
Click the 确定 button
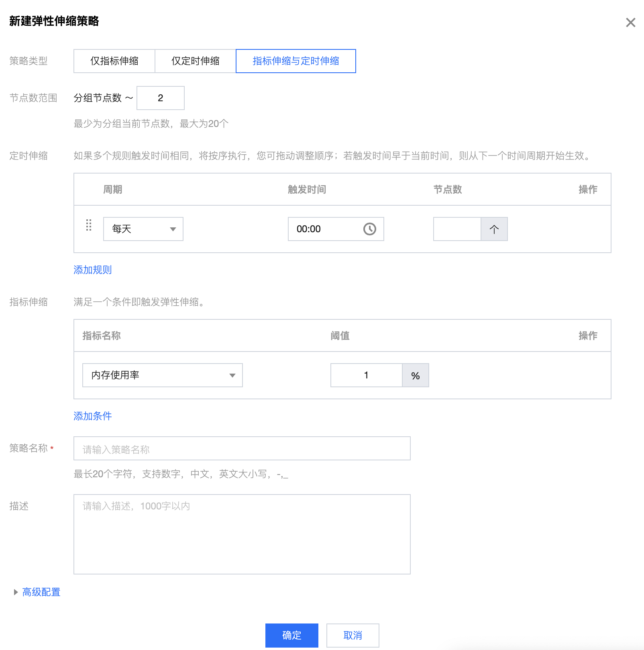click(x=292, y=636)
